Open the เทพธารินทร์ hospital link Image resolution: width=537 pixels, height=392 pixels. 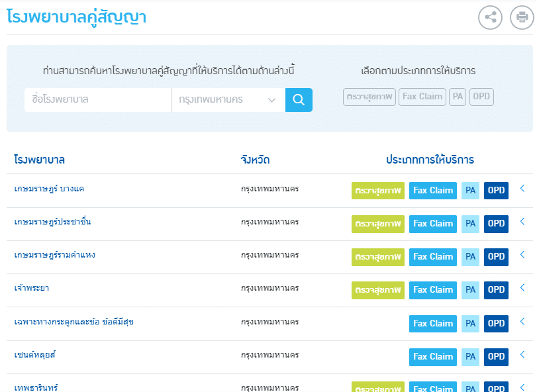click(36, 387)
